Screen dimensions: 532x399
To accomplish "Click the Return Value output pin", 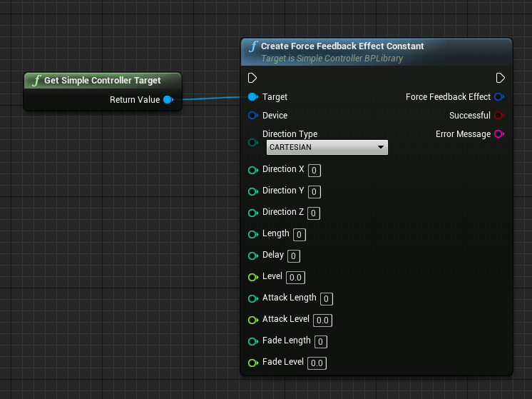I will pos(168,100).
